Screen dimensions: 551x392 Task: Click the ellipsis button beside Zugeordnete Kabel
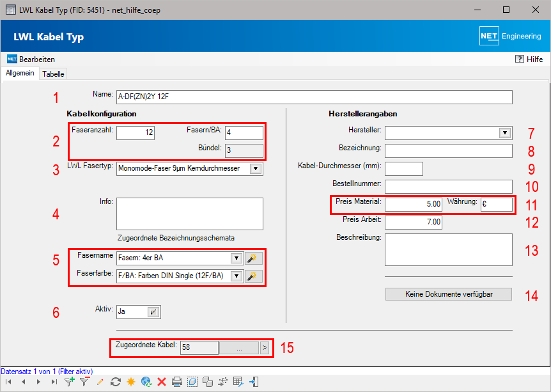click(x=239, y=348)
